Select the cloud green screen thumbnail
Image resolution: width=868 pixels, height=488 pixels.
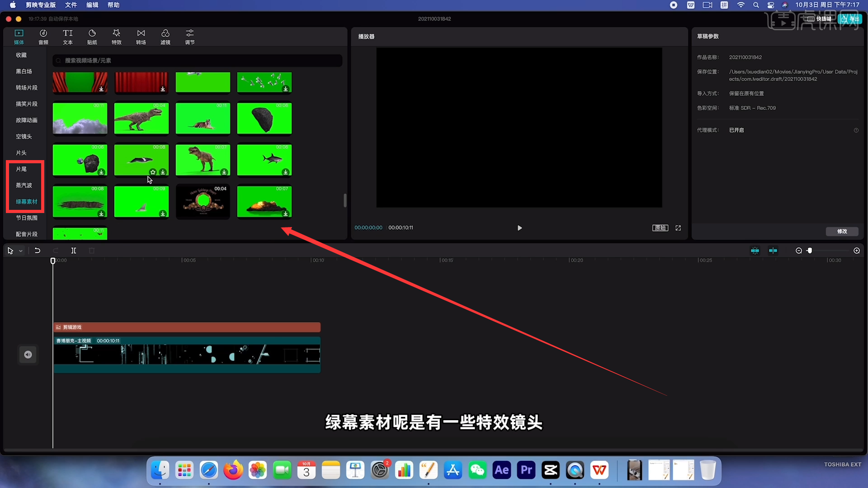(x=80, y=118)
